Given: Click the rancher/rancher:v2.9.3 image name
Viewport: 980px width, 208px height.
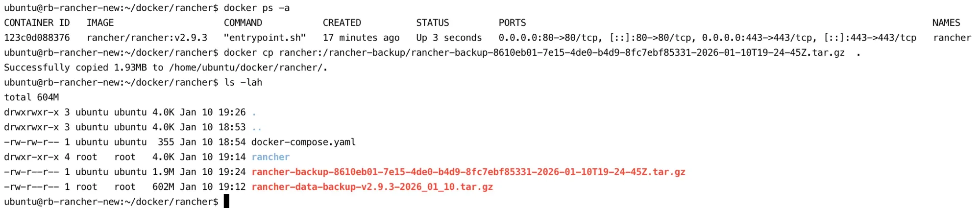Looking at the screenshot, I should (147, 38).
